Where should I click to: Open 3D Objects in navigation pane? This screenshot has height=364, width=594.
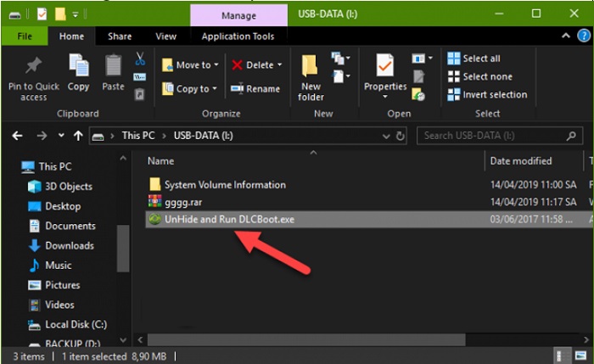click(60, 187)
